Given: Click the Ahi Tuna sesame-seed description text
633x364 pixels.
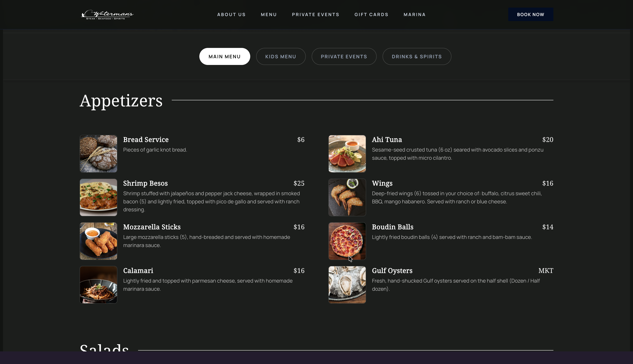Looking at the screenshot, I should (x=458, y=154).
